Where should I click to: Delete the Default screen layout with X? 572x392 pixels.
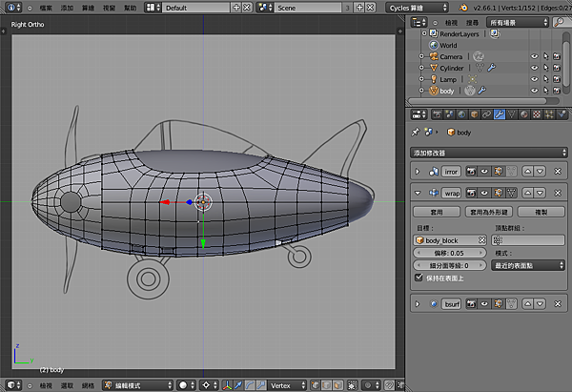tap(247, 8)
